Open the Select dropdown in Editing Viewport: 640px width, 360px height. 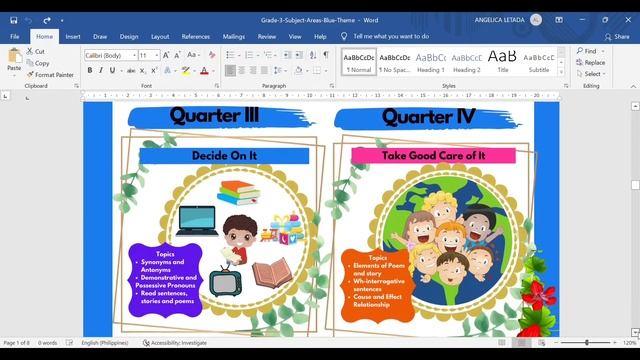(591, 74)
